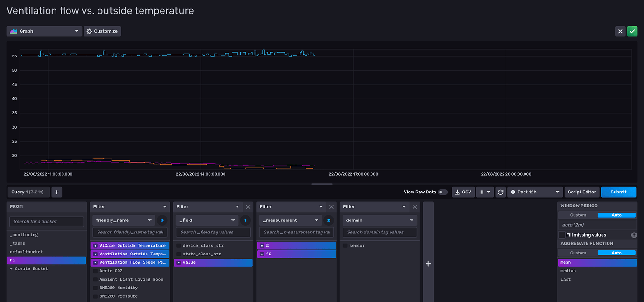Image resolution: width=644 pixels, height=302 pixels.
Task: Select the Query 1 tab
Action: (x=29, y=192)
